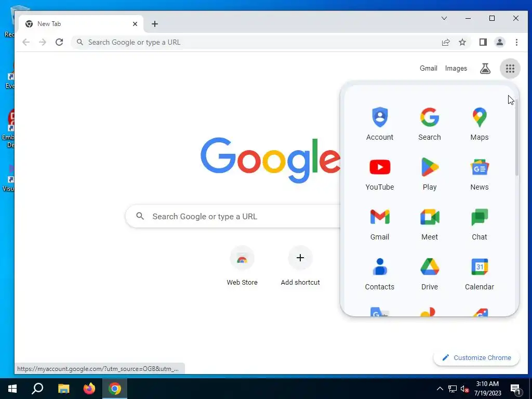The width and height of the screenshot is (532, 399).
Task: Click Add shortcut tile
Action: point(300,267)
